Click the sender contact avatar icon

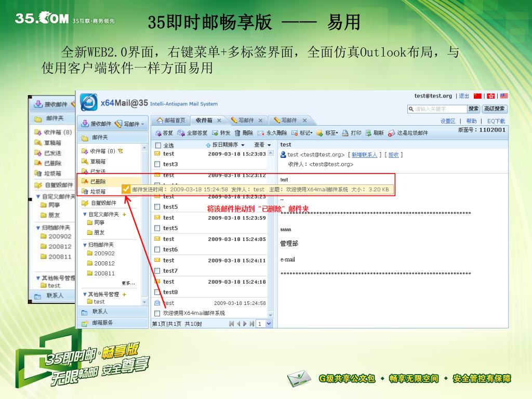pos(283,155)
